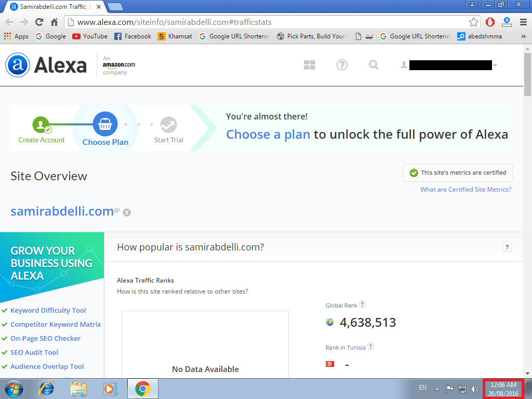Open the 'Choose a plan' link
The height and width of the screenshot is (399, 532).
(x=268, y=135)
